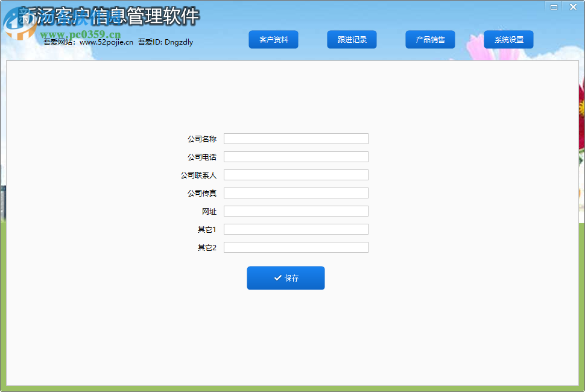Minimize the application window

pos(553,7)
